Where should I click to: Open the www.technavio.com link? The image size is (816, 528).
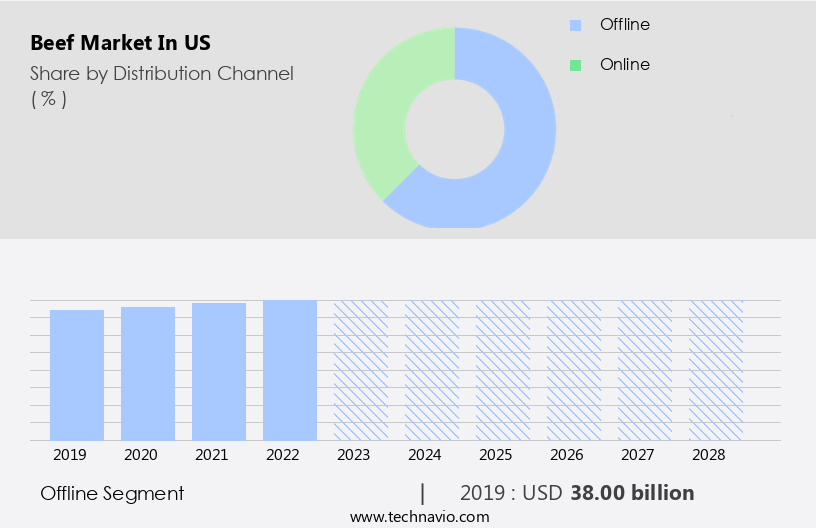tap(420, 516)
